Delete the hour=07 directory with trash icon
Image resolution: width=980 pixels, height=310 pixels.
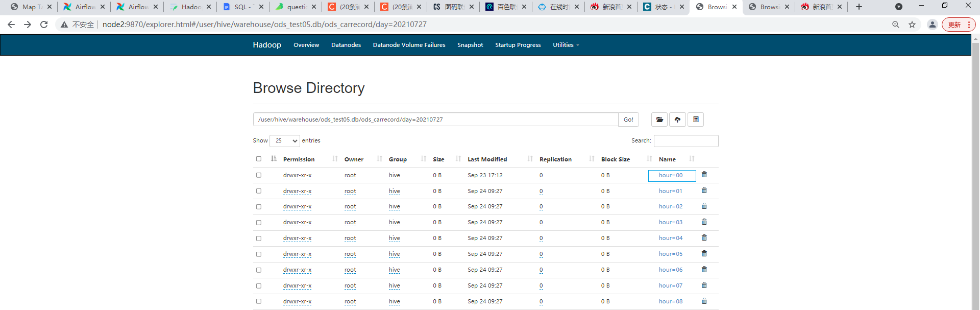tap(704, 285)
